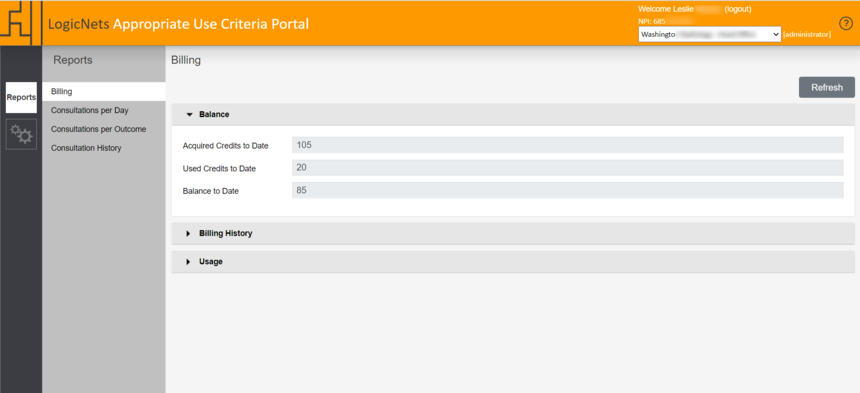Click the Acquired Credits to Date field
Image resolution: width=860 pixels, height=393 pixels.
tap(568, 145)
